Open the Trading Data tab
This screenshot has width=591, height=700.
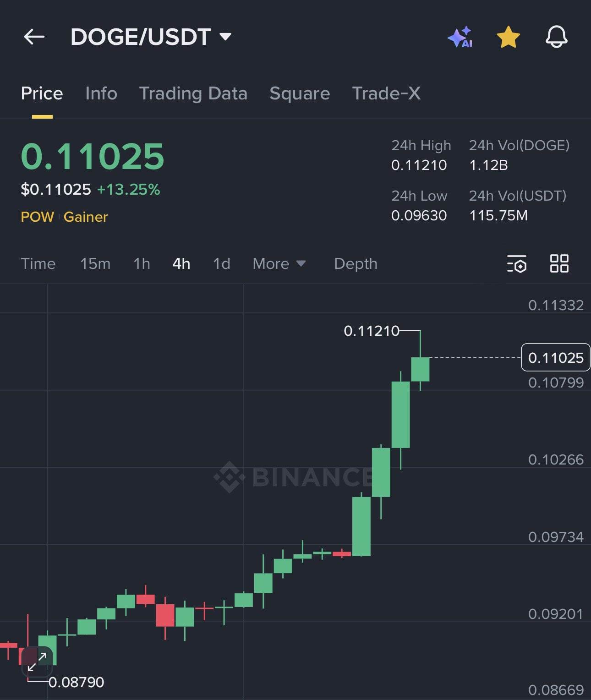(x=193, y=93)
